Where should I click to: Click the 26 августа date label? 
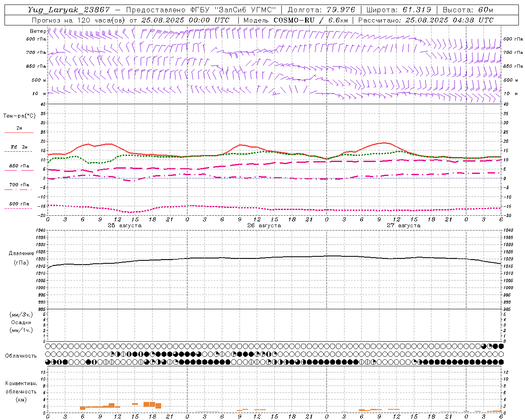[x=264, y=226]
